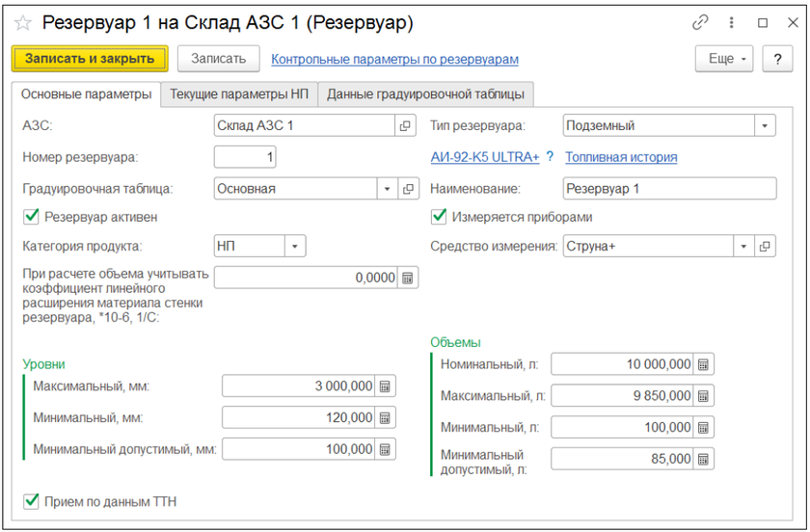810x532 pixels.
Task: Click calculator icon of expansion coefficient field
Action: 406,278
